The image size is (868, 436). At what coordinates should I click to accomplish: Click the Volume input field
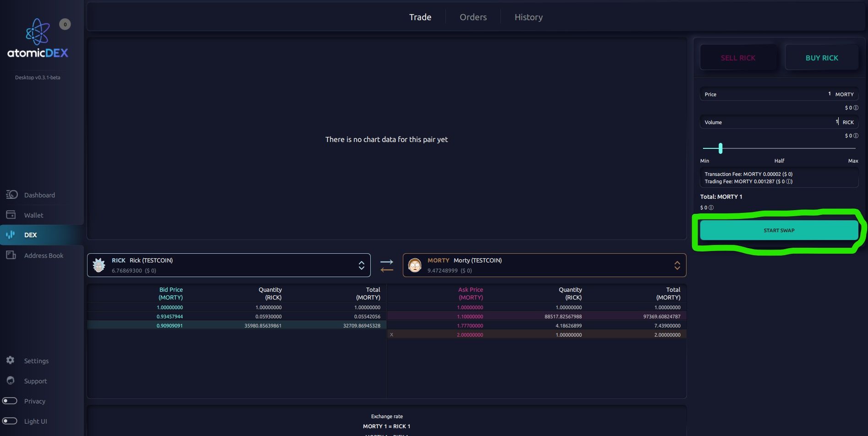(x=779, y=122)
